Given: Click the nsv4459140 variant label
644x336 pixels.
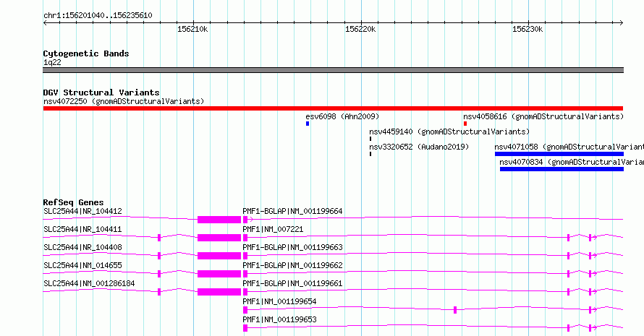Looking at the screenshot, I should coord(449,132).
